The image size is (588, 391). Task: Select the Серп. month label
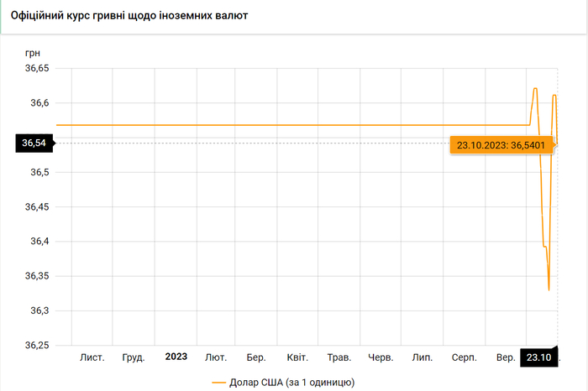point(464,357)
